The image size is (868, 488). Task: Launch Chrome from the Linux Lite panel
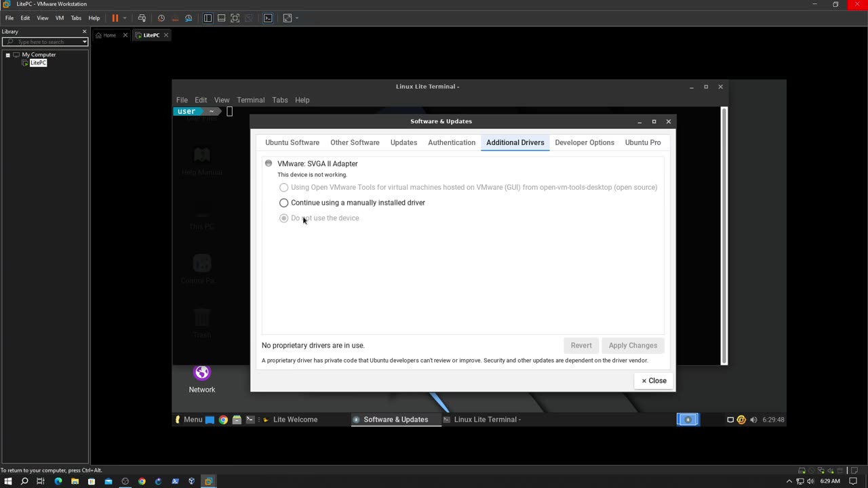223,420
